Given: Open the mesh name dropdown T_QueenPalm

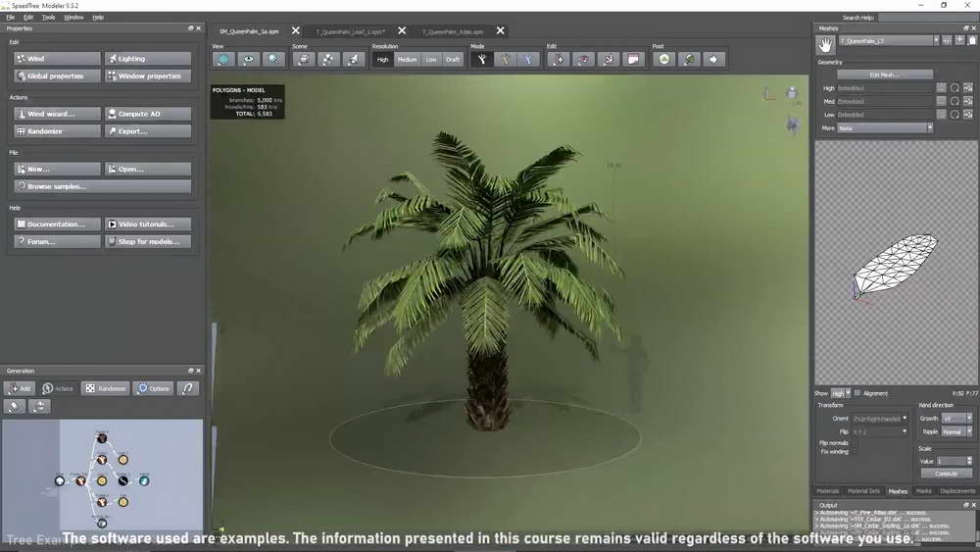Looking at the screenshot, I should (x=889, y=40).
